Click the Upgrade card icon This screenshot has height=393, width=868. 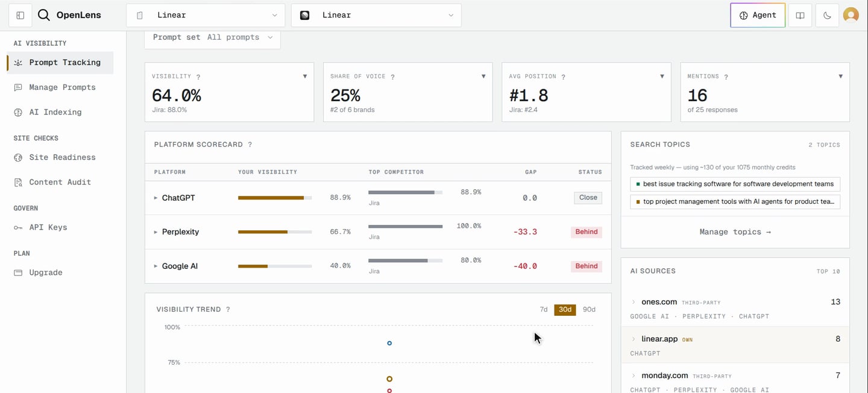18,272
